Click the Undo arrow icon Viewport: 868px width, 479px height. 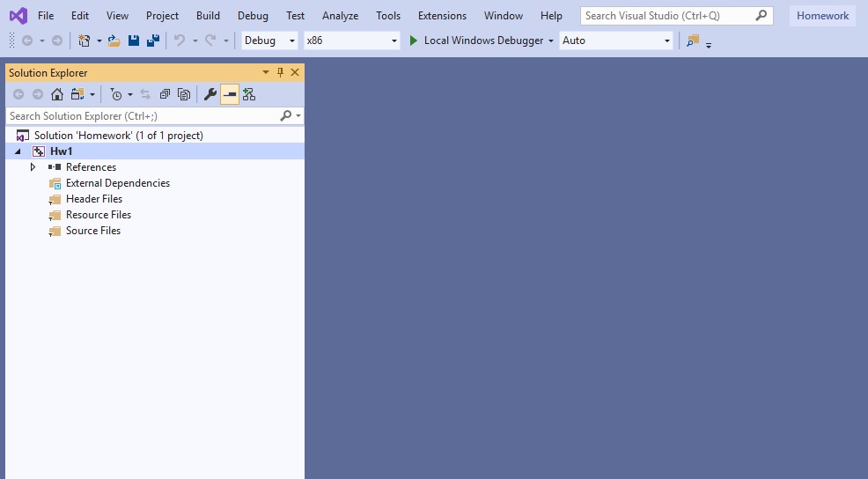click(x=180, y=41)
